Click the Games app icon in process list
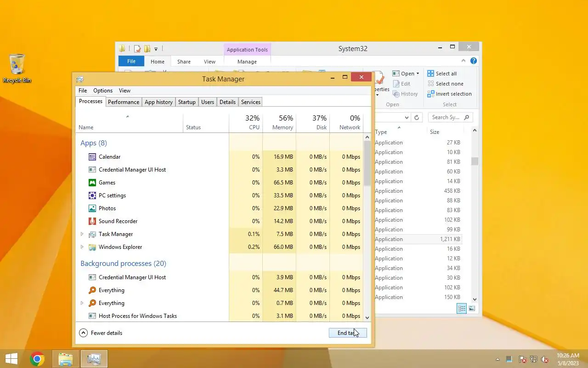 pyautogui.click(x=92, y=183)
